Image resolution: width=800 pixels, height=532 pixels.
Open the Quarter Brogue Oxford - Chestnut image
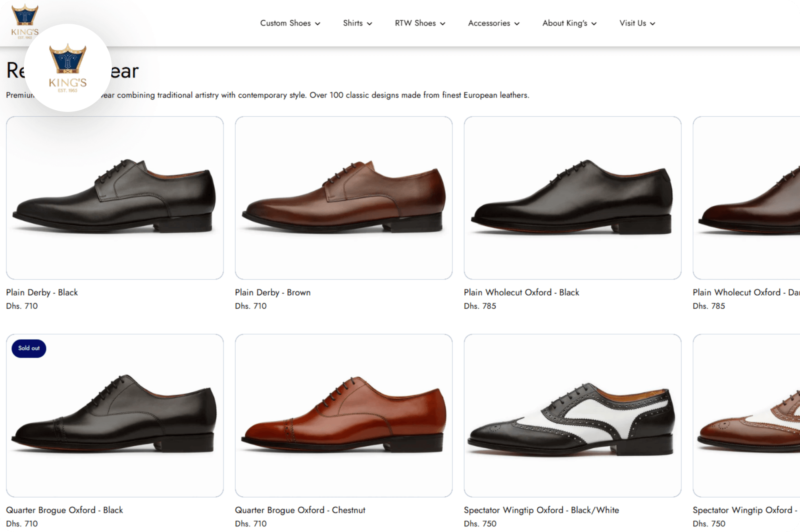coord(343,415)
